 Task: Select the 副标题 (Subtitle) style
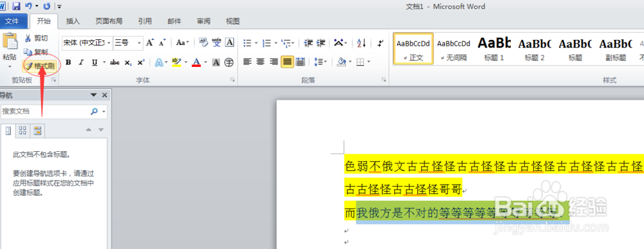[x=615, y=48]
